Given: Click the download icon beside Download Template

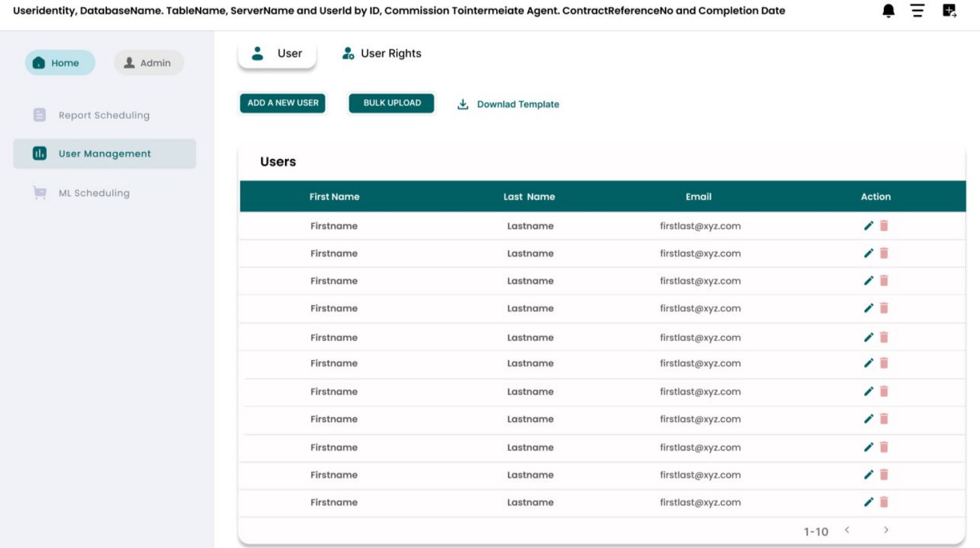Looking at the screenshot, I should 462,105.
